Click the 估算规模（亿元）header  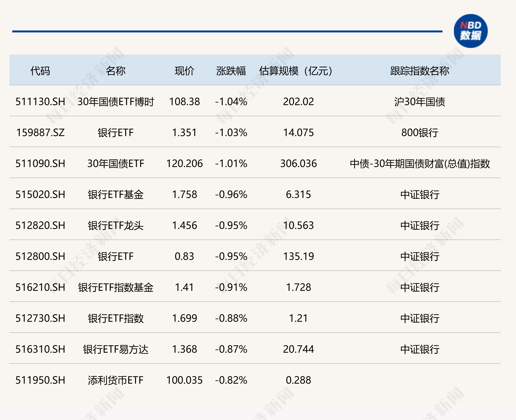pyautogui.click(x=296, y=71)
